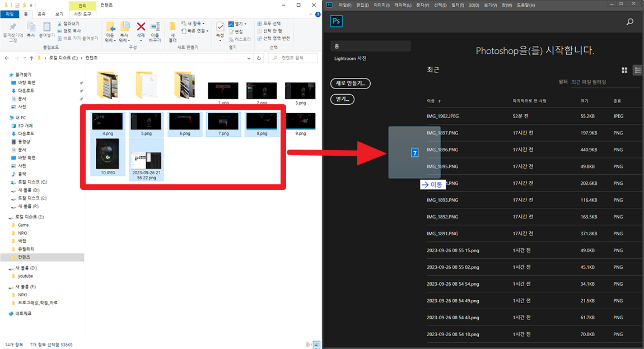Open 2023-09-26 08 55 15.png recent file

pos(534,250)
